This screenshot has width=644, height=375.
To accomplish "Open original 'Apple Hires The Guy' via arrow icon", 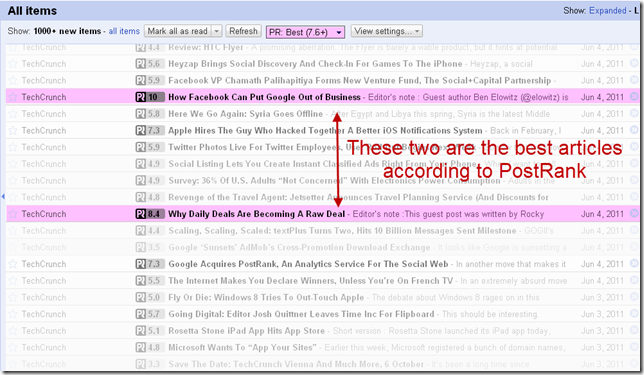I will (x=634, y=130).
